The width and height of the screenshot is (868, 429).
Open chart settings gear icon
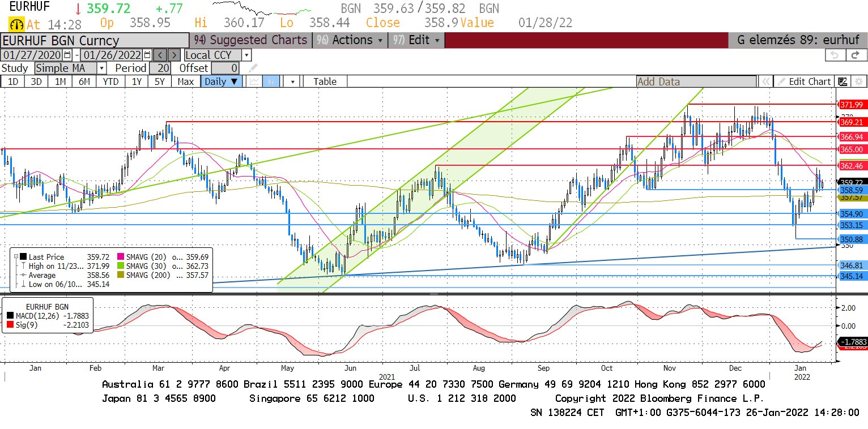click(859, 81)
